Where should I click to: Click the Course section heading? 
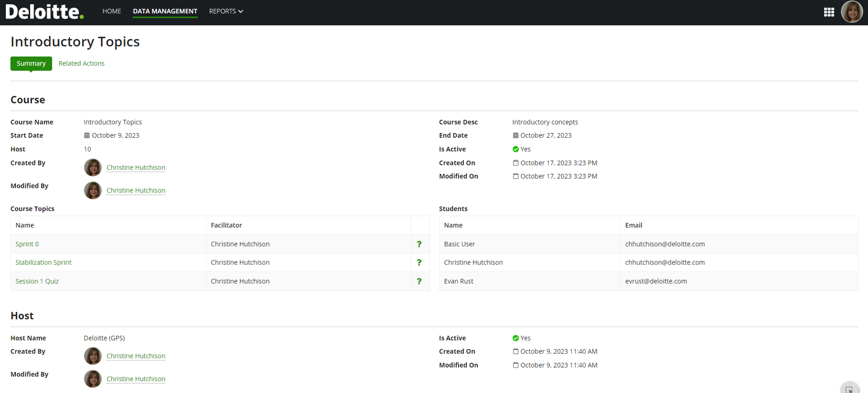coord(28,100)
